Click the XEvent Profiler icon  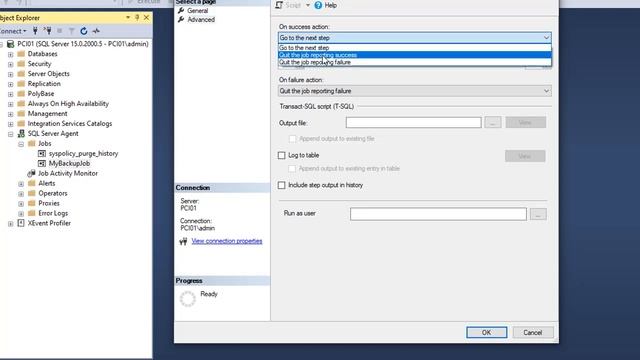(21, 223)
